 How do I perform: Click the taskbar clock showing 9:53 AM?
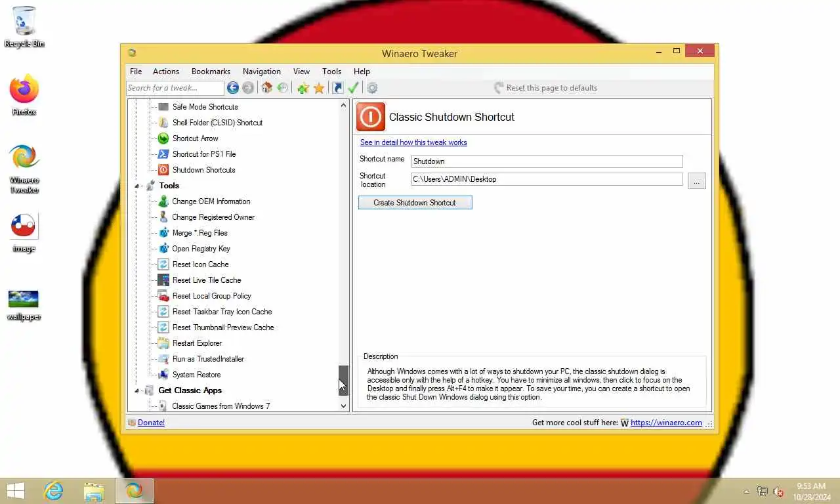[811, 492]
